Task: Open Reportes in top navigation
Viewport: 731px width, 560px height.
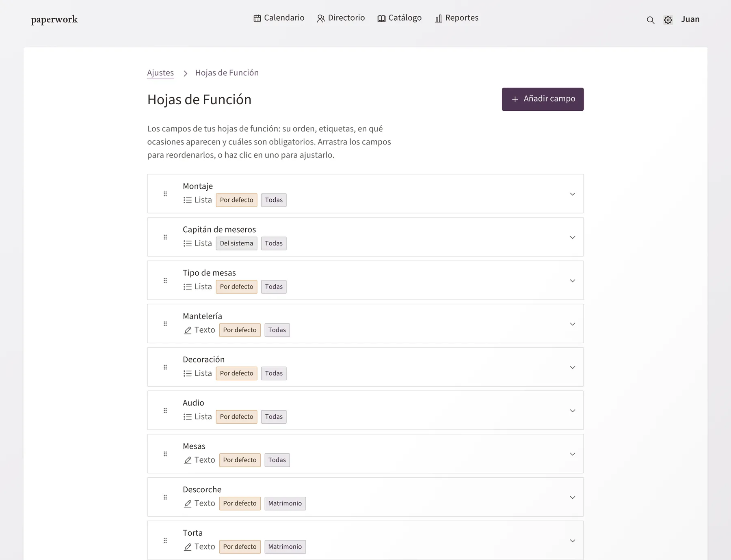Action: point(456,18)
